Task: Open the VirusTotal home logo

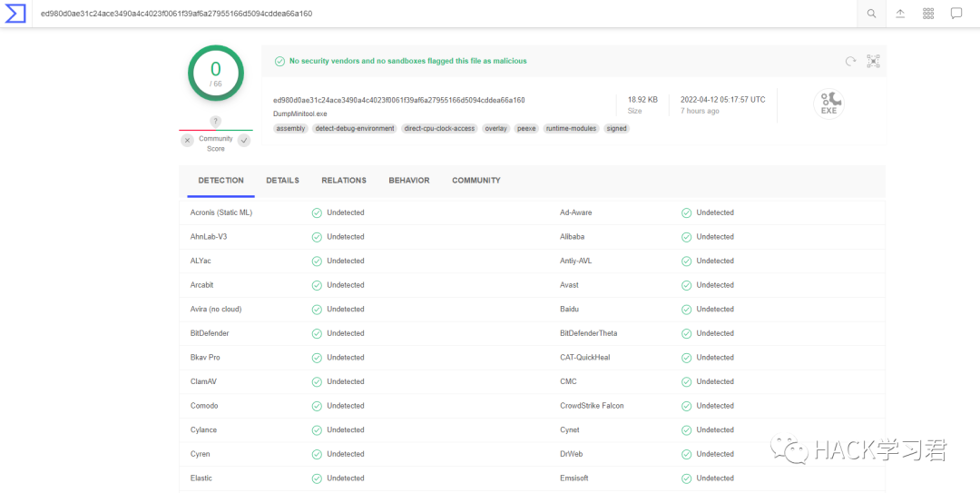Action: tap(15, 13)
